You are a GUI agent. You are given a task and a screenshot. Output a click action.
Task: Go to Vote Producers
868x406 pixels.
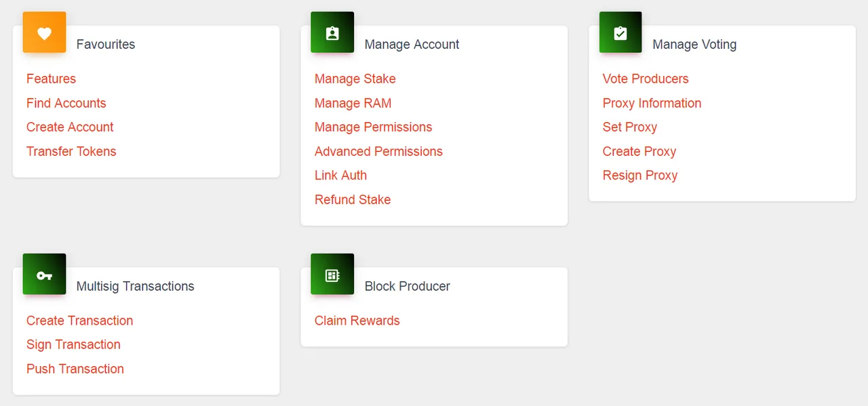tap(646, 79)
